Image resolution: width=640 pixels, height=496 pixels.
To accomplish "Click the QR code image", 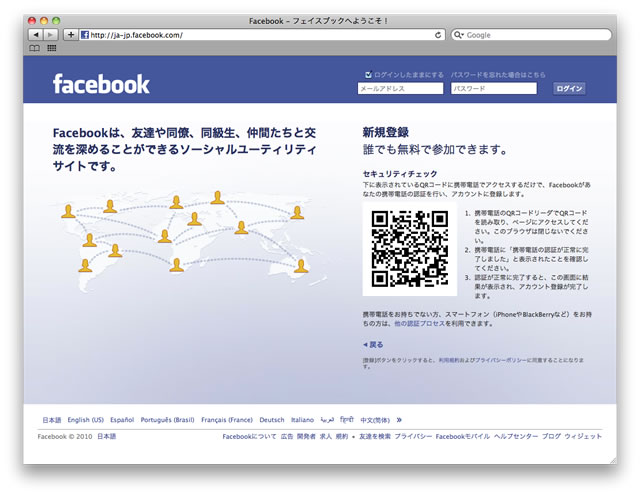I will coord(410,249).
